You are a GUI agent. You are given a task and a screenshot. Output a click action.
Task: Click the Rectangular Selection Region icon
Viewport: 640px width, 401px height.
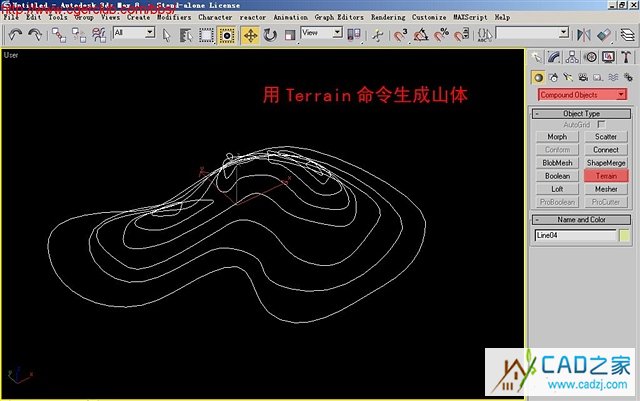click(x=206, y=36)
